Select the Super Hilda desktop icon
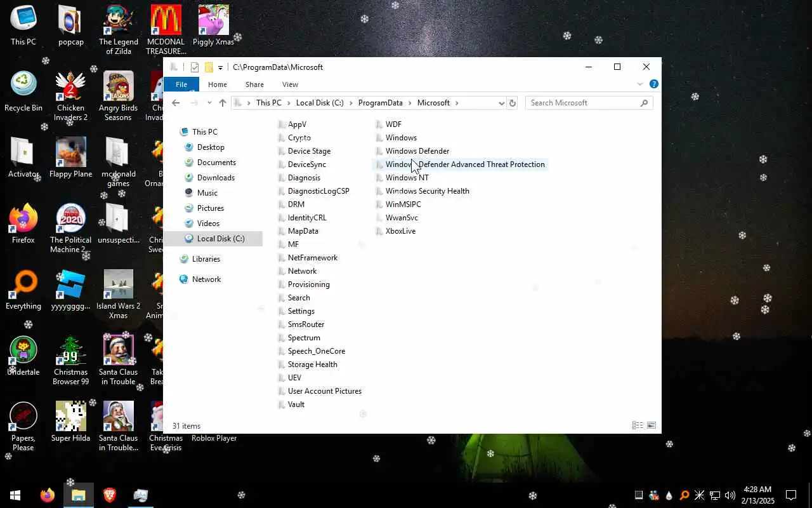This screenshot has width=812, height=508. pos(70,422)
